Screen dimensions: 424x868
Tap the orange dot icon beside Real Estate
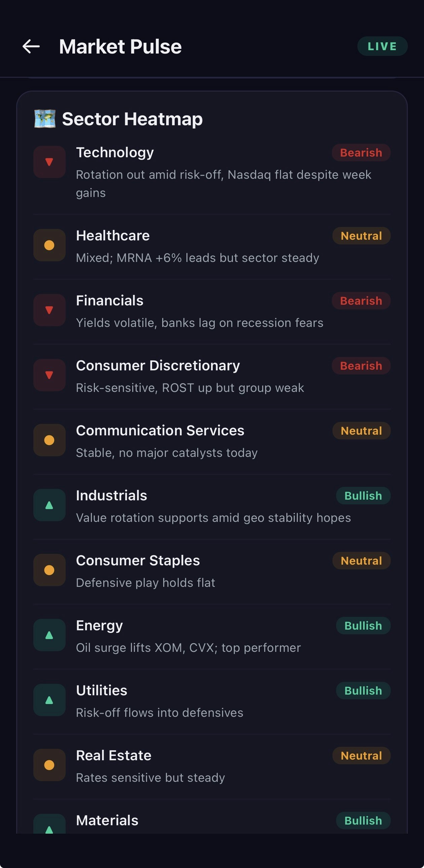49,765
